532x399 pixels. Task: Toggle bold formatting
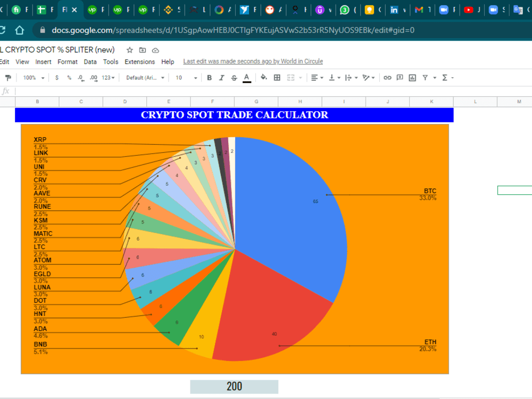coord(209,77)
